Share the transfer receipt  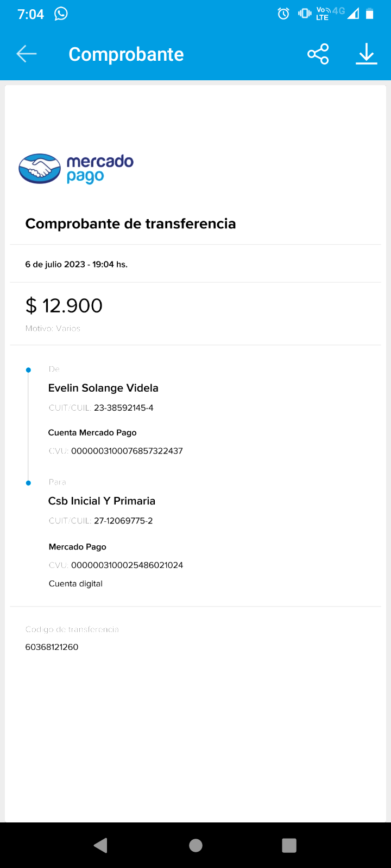[x=318, y=54]
